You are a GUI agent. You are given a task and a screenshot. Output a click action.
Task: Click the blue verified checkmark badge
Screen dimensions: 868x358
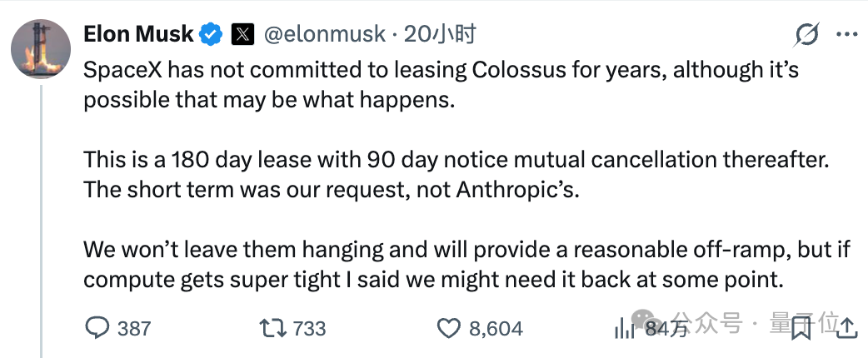(x=211, y=35)
